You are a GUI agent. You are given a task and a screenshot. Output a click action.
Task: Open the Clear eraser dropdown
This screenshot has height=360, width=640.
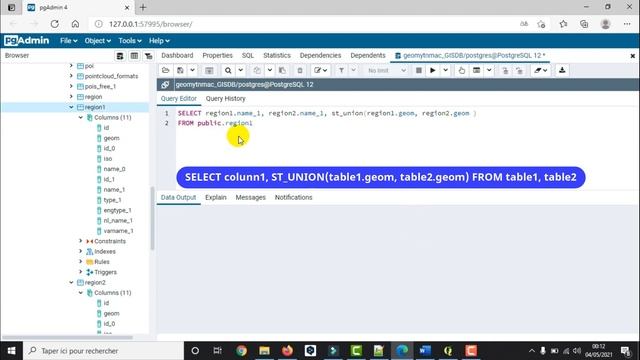pyautogui.click(x=541, y=71)
